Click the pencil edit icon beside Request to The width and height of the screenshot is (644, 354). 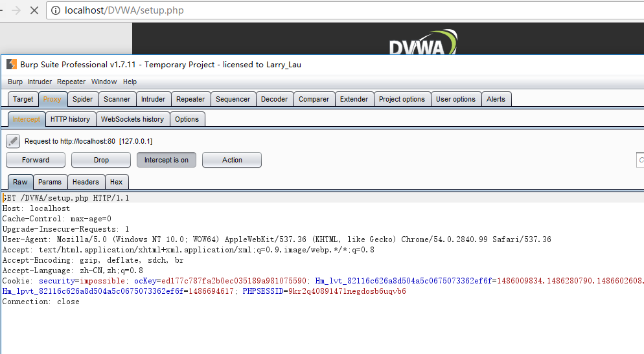pos(13,141)
